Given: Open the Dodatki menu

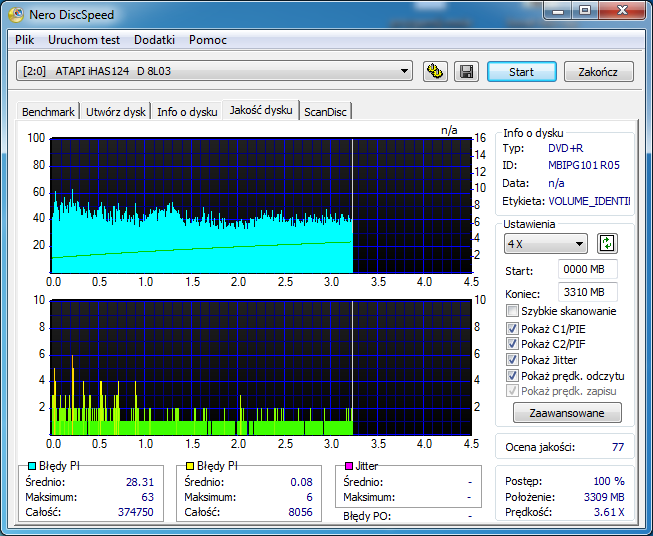Looking at the screenshot, I should [154, 40].
